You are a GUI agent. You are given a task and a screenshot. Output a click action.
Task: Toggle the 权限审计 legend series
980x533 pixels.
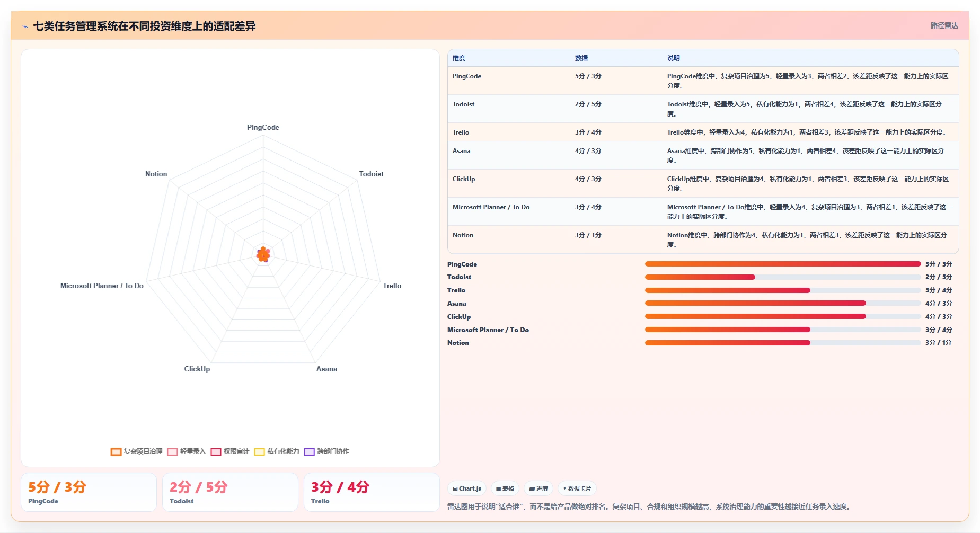pyautogui.click(x=230, y=451)
